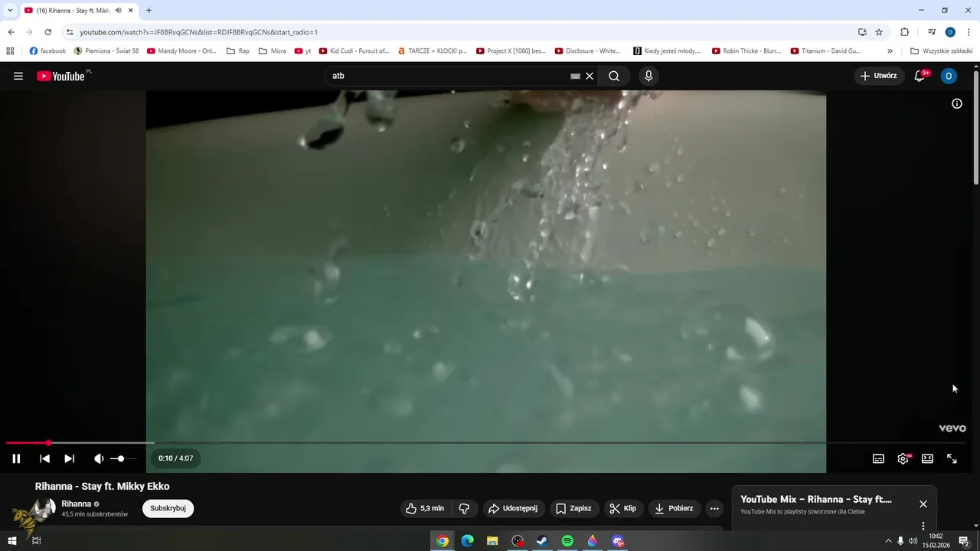Show hidden bookmarks with double chevron
Viewport: 980px width, 551px height.
tap(890, 51)
